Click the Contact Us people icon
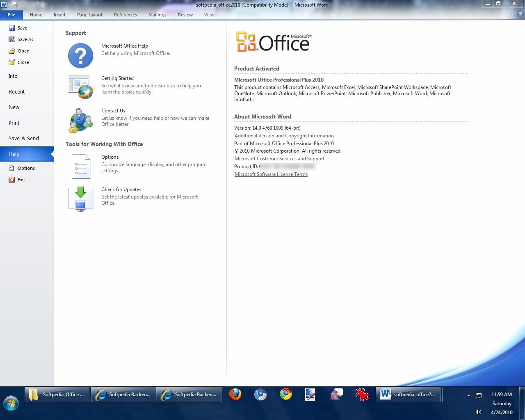This screenshot has width=525, height=420. click(x=80, y=120)
